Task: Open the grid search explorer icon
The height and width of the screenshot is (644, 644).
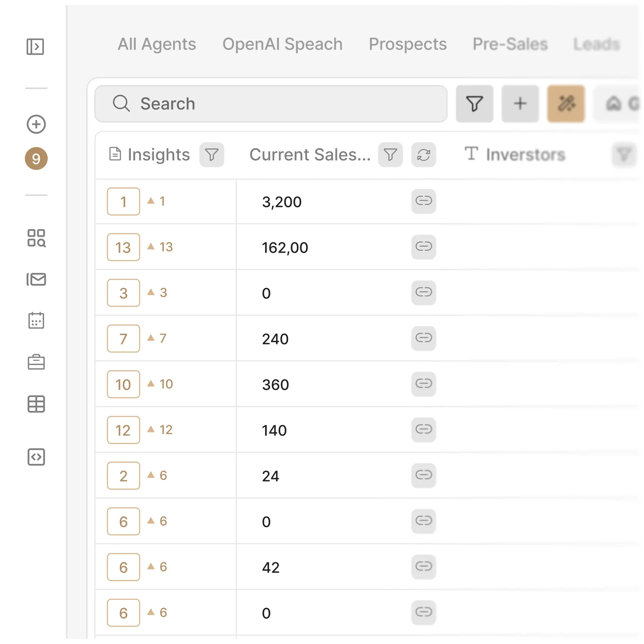Action: (x=36, y=238)
